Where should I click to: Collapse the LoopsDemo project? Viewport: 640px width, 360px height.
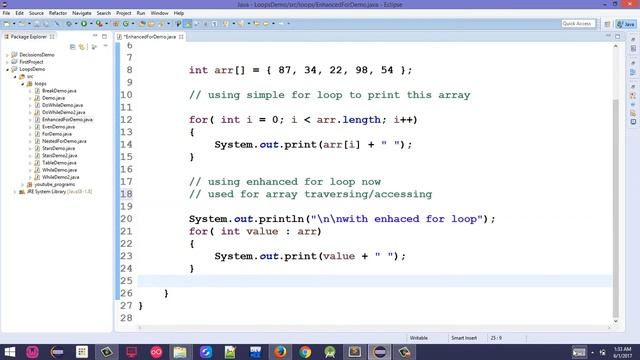(x=7, y=69)
